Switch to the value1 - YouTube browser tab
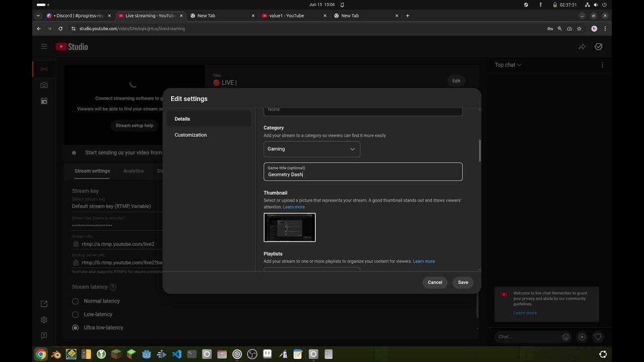The height and width of the screenshot is (362, 644). 293,16
